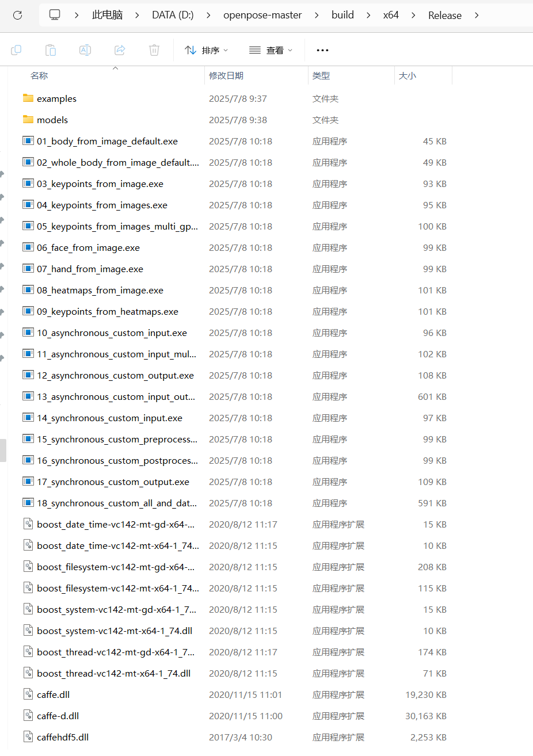Click the Copy icon in the toolbar
Viewport: 533px width, 756px height.
coord(16,50)
